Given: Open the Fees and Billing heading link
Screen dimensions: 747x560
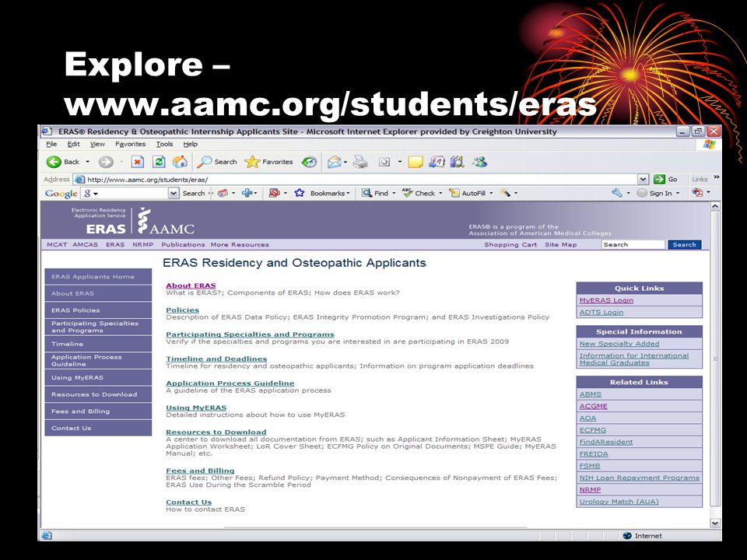Looking at the screenshot, I should click(200, 471).
